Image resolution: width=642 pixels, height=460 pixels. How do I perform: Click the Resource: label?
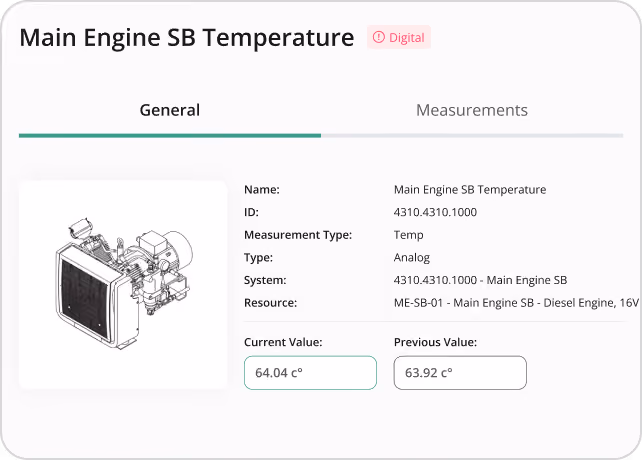271,303
